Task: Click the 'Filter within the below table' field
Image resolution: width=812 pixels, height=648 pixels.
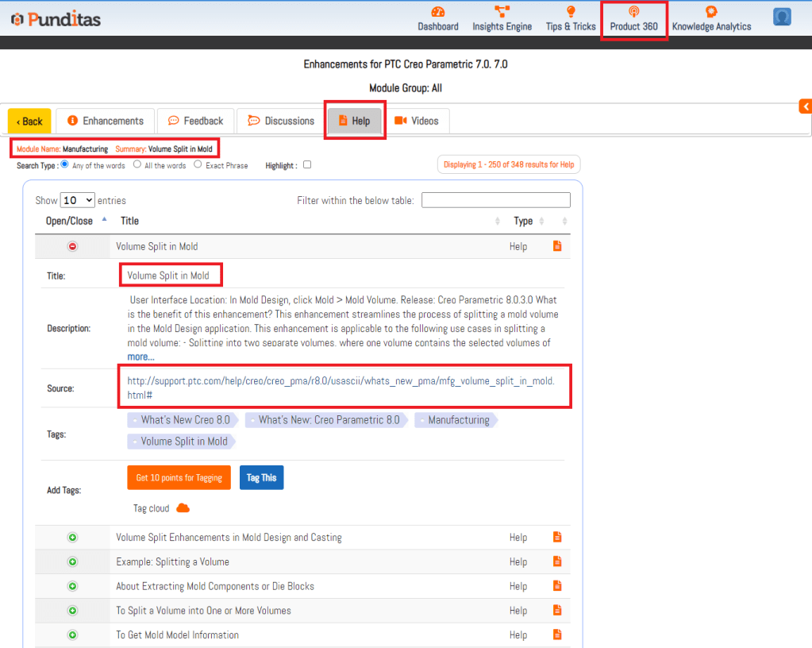Action: 495,200
